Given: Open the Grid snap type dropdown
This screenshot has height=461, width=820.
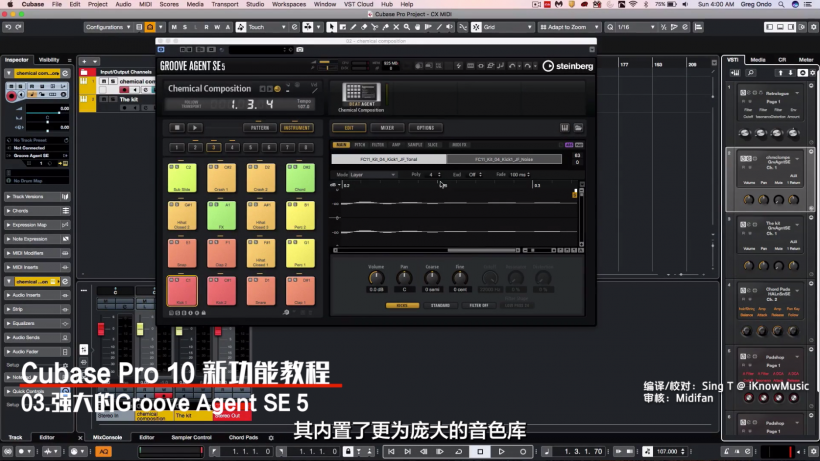Looking at the screenshot, I should [508, 27].
